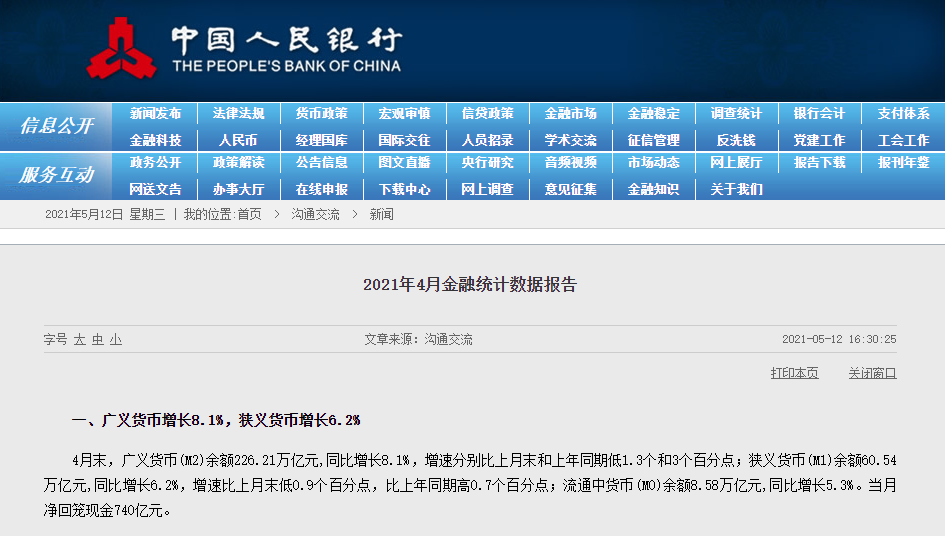Open 工会工作 menu item
Screen dimensions: 945x536
[903, 140]
